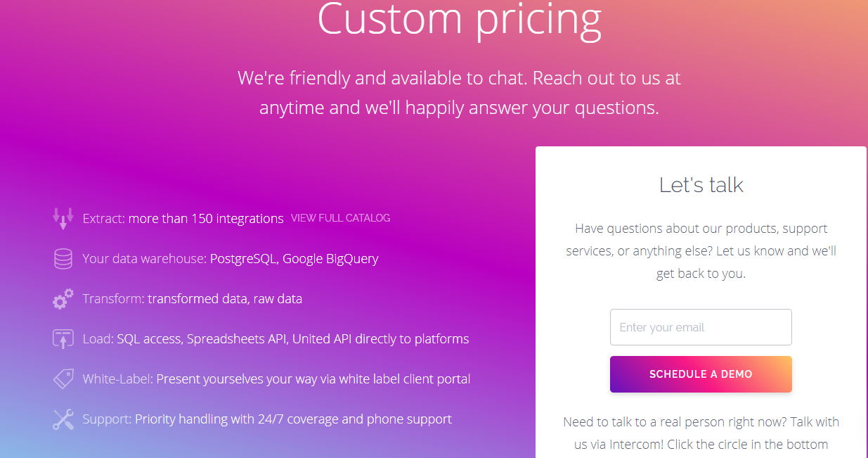868x458 pixels.
Task: Click the "SQL access, Spreadsheets API" Load description
Action: (x=292, y=339)
